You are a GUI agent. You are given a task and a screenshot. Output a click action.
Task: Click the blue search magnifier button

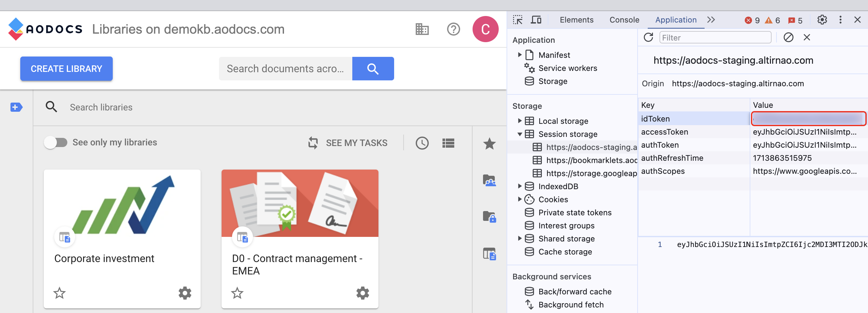(373, 69)
